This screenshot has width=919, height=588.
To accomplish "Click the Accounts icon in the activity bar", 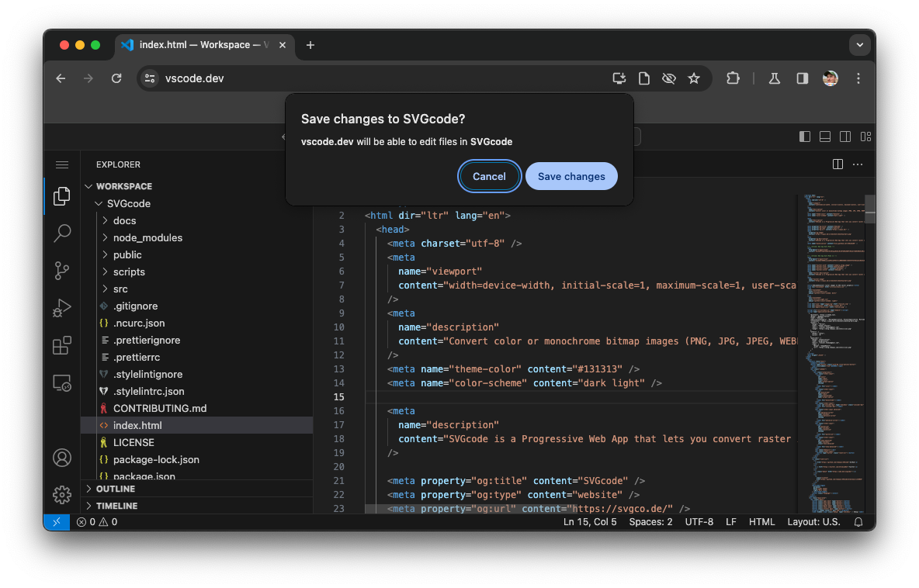I will click(62, 458).
